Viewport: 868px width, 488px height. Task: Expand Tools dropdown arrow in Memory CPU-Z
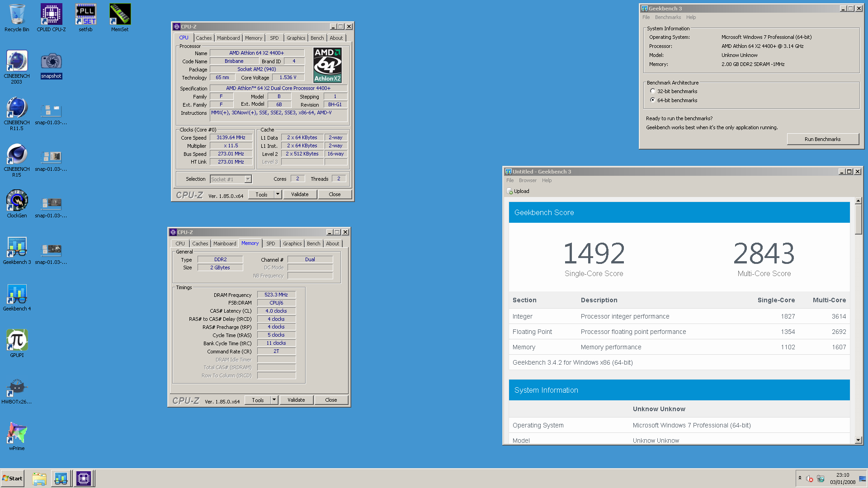coord(274,400)
